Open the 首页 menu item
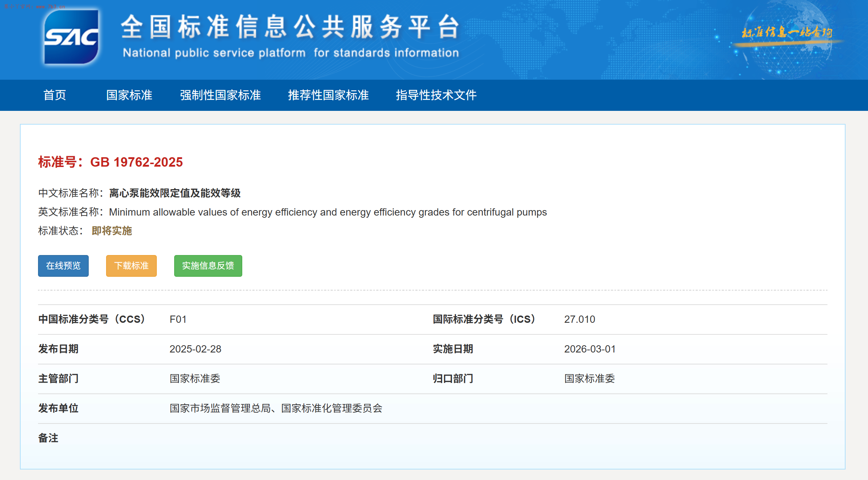Screen dimensions: 868x480 pos(55,95)
